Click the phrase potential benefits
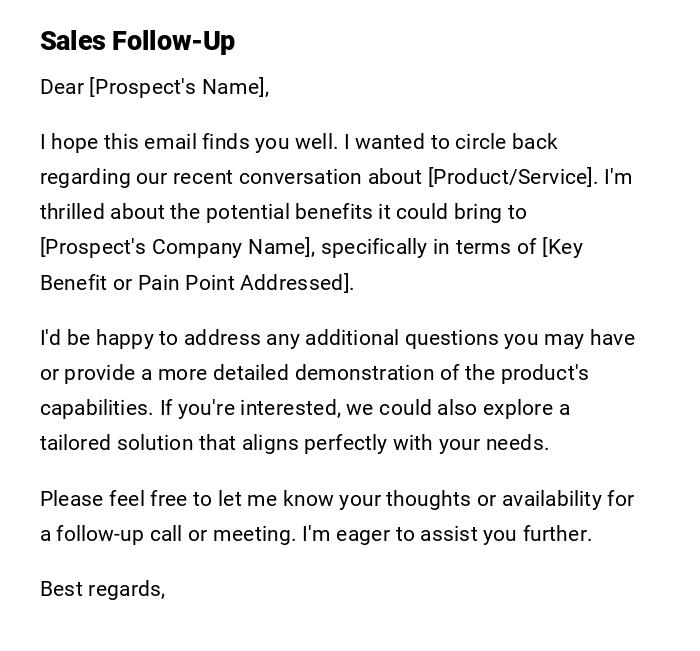This screenshot has height=651, width=700. pyautogui.click(x=278, y=212)
